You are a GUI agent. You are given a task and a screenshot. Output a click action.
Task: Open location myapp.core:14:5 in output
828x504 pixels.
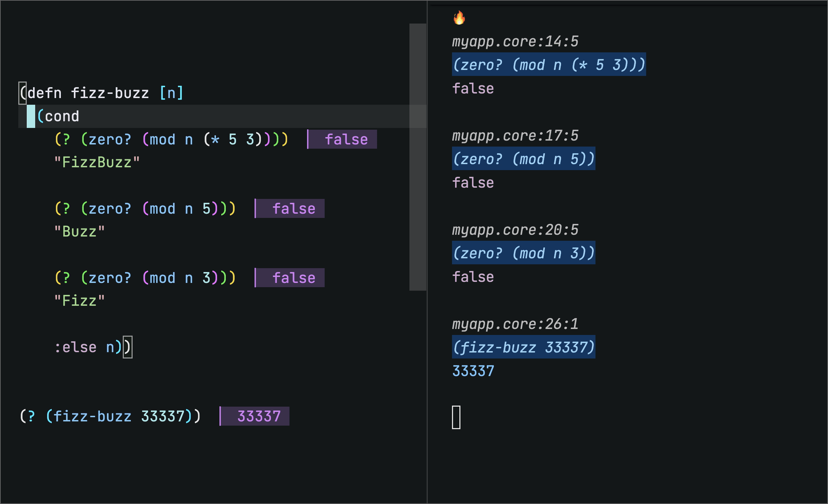(x=515, y=42)
